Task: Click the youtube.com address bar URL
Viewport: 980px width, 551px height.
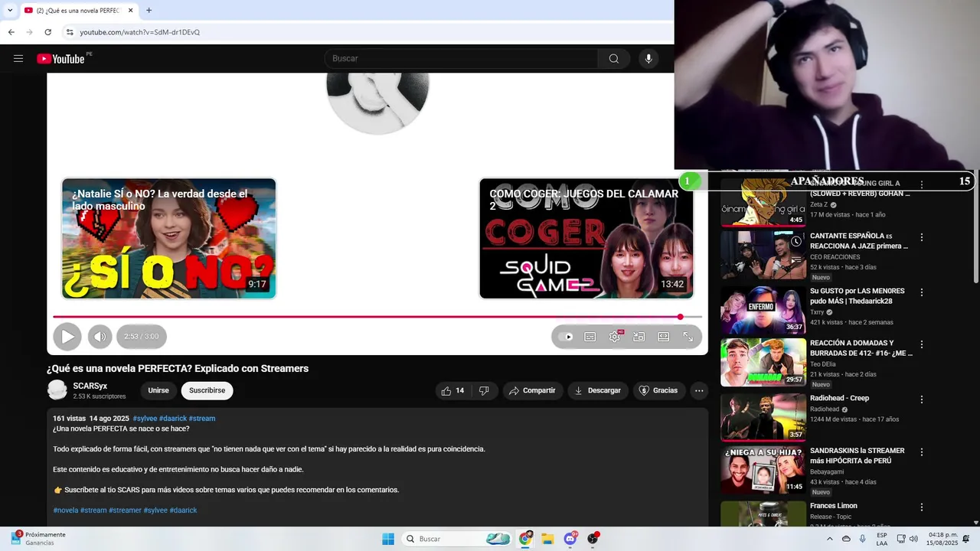Action: [140, 32]
